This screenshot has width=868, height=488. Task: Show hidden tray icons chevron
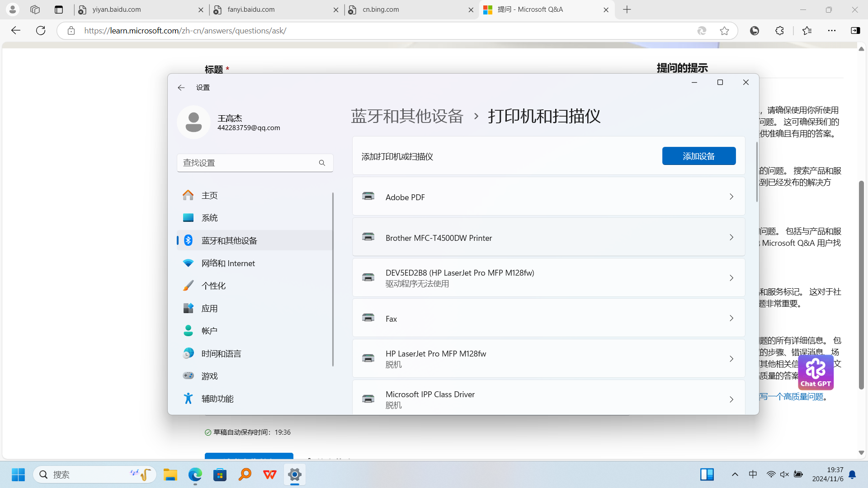(735, 474)
